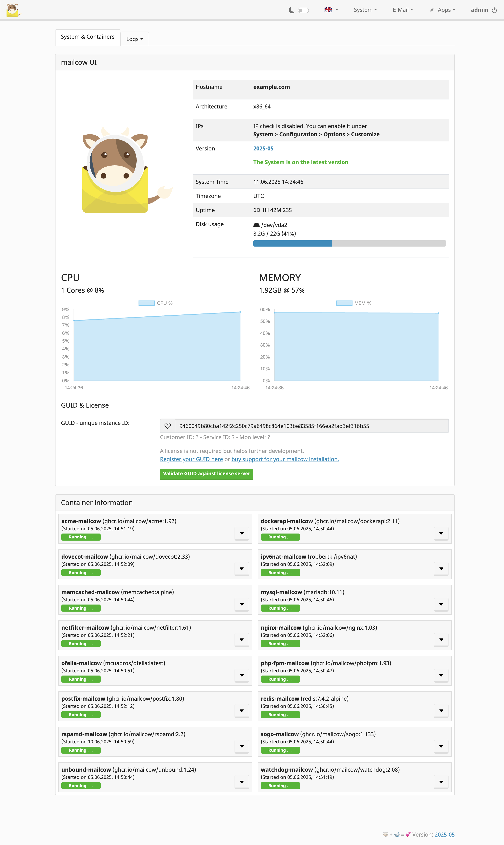Click the mailcow logo in navbar

click(13, 10)
